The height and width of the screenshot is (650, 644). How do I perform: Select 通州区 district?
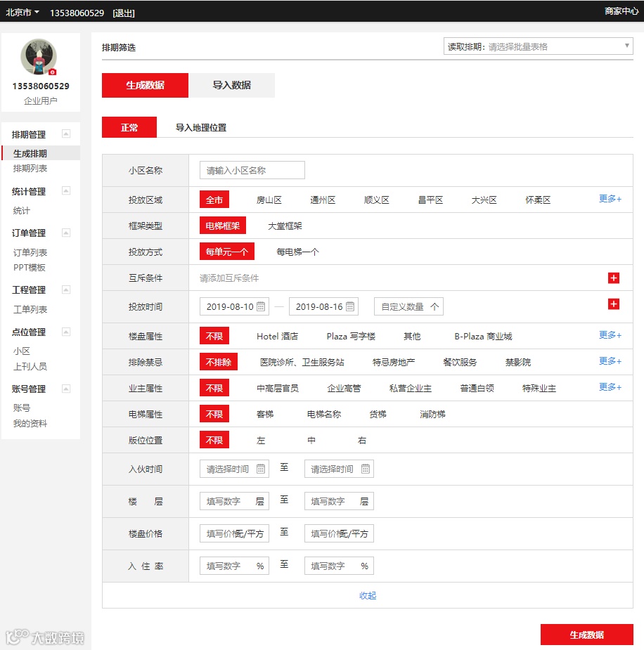323,200
